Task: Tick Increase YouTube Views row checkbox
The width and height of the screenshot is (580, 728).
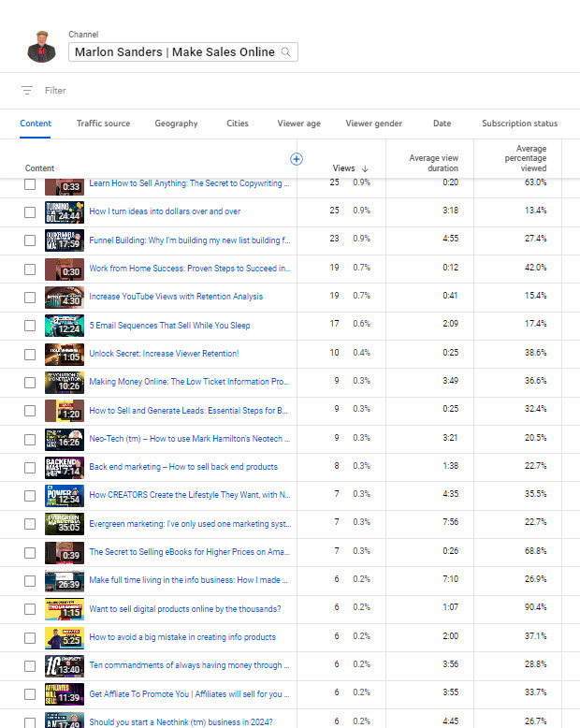Action: [30, 298]
